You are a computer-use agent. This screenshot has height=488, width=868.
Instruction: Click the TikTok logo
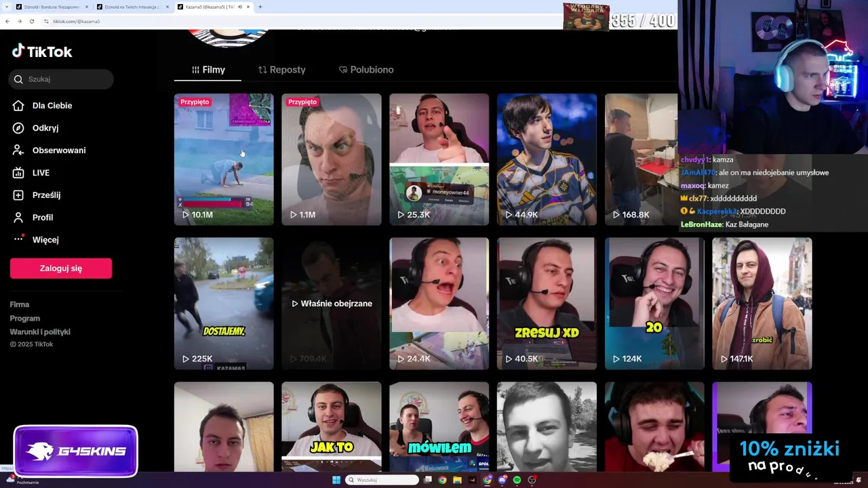pos(42,52)
